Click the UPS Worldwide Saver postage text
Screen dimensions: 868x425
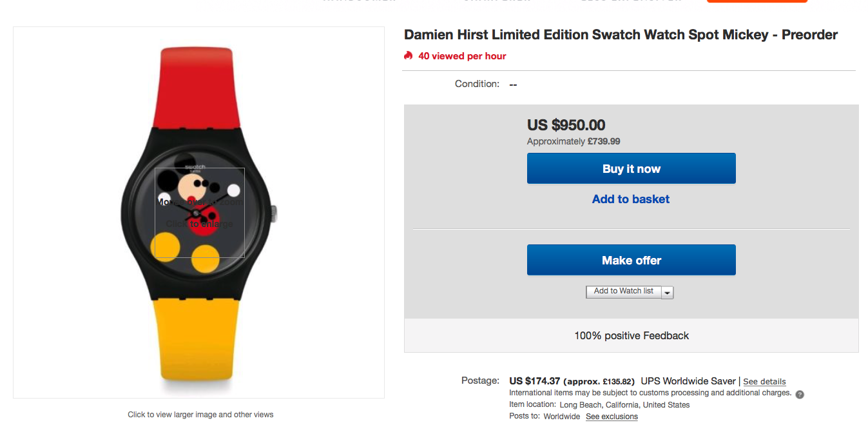coord(688,381)
